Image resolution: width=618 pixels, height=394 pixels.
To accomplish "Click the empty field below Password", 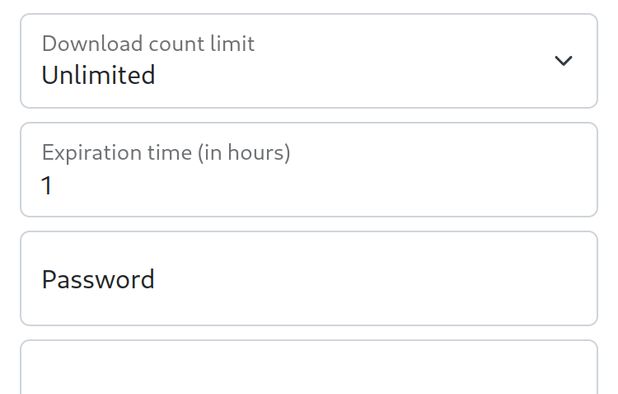I will click(x=309, y=367).
